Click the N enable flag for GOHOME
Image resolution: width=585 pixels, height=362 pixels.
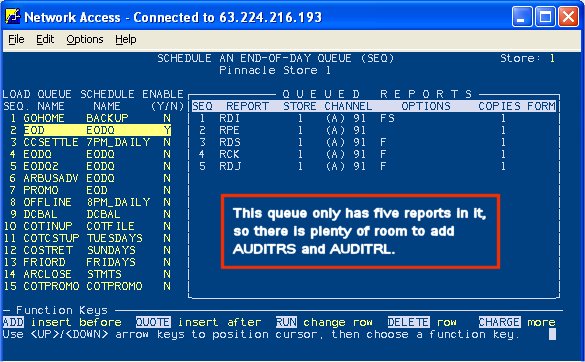click(167, 118)
